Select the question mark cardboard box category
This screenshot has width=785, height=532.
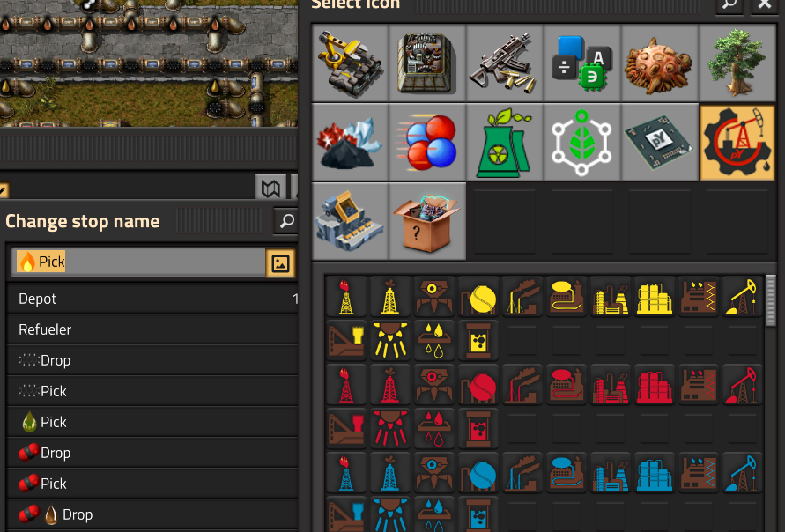[427, 221]
